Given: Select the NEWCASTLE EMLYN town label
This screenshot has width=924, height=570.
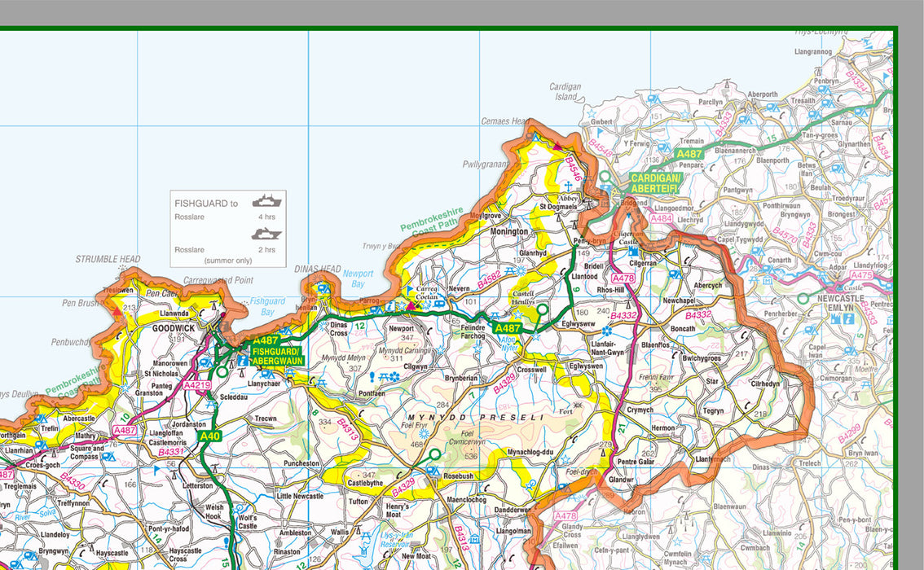Looking at the screenshot, I should click(841, 303).
